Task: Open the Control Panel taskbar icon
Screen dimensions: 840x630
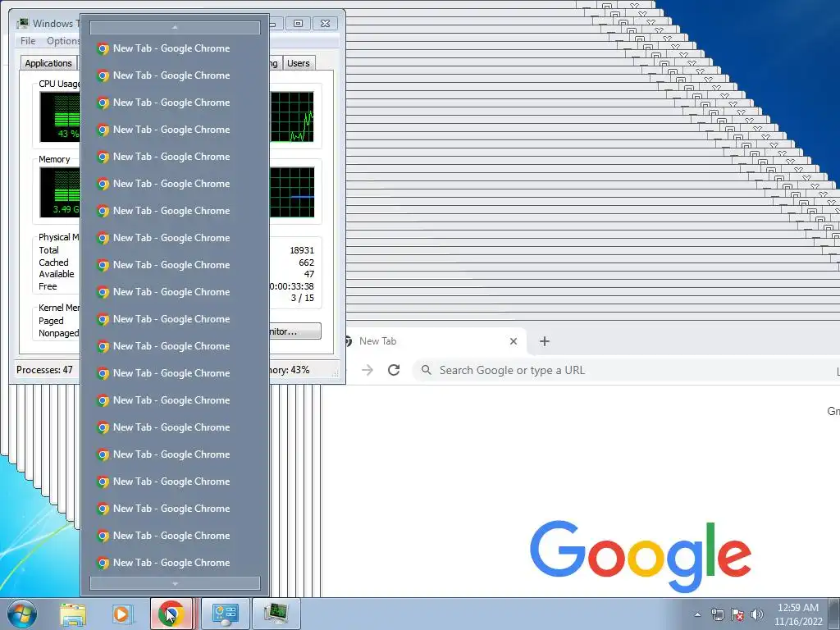Action: pyautogui.click(x=225, y=614)
